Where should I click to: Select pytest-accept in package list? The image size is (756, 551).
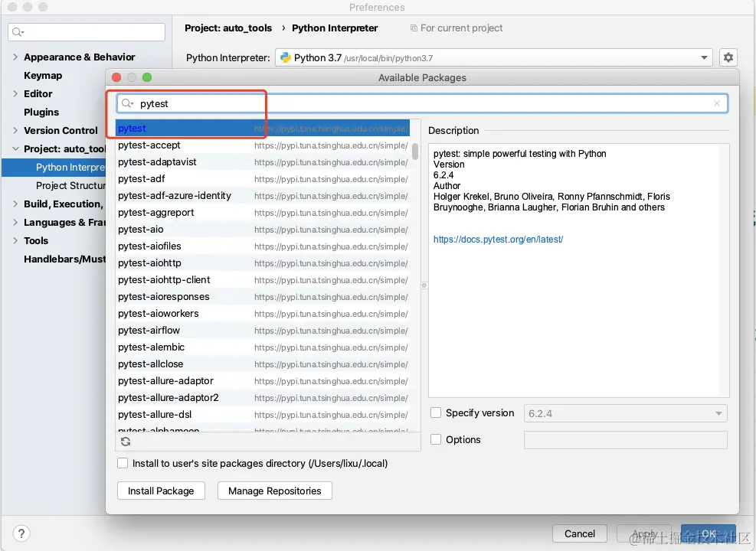click(263, 145)
